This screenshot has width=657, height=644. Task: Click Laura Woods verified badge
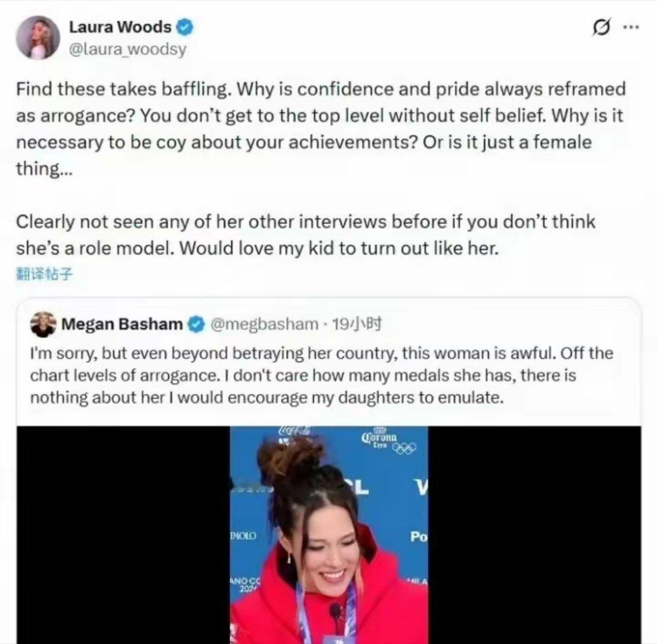(x=185, y=27)
